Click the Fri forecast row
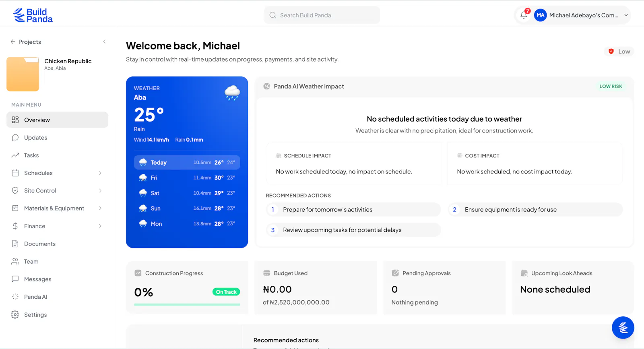Image resolution: width=644 pixels, height=349 pixels. click(187, 178)
